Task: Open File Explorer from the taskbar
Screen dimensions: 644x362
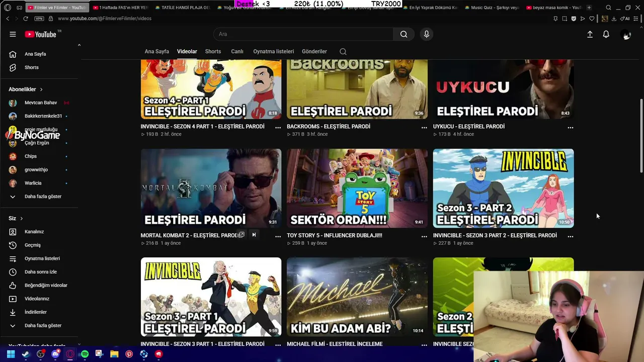Action: (114, 354)
